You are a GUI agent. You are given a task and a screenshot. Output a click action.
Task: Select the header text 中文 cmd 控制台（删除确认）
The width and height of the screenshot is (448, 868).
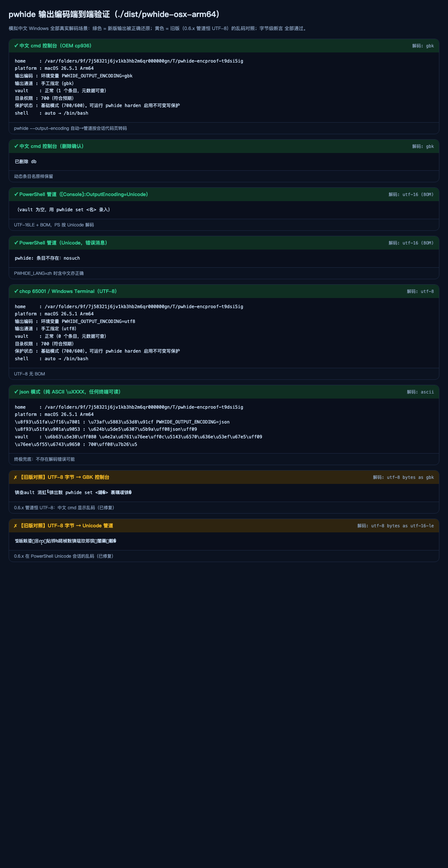53,146
